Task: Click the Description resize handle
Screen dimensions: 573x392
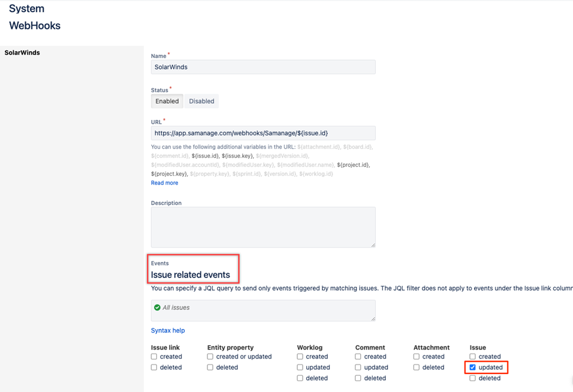Action: [x=373, y=245]
